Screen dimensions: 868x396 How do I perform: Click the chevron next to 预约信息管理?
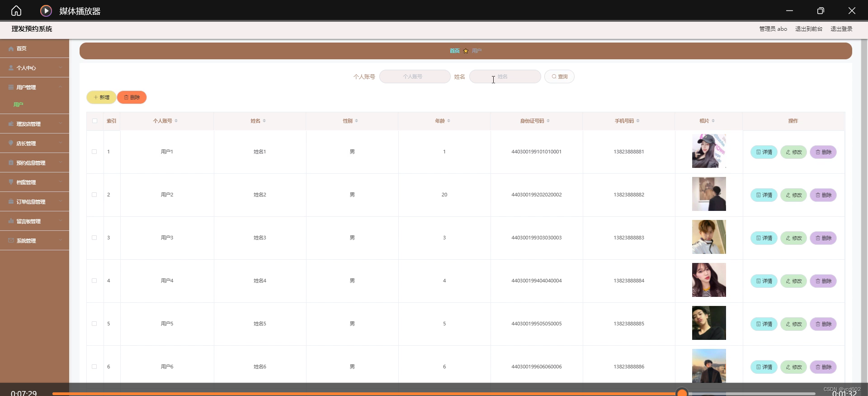point(60,162)
